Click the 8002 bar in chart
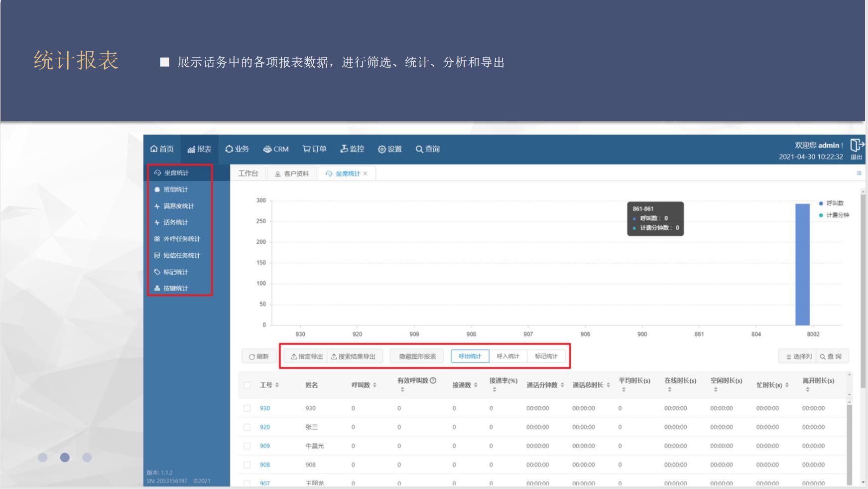The width and height of the screenshot is (868, 489). pos(802,265)
